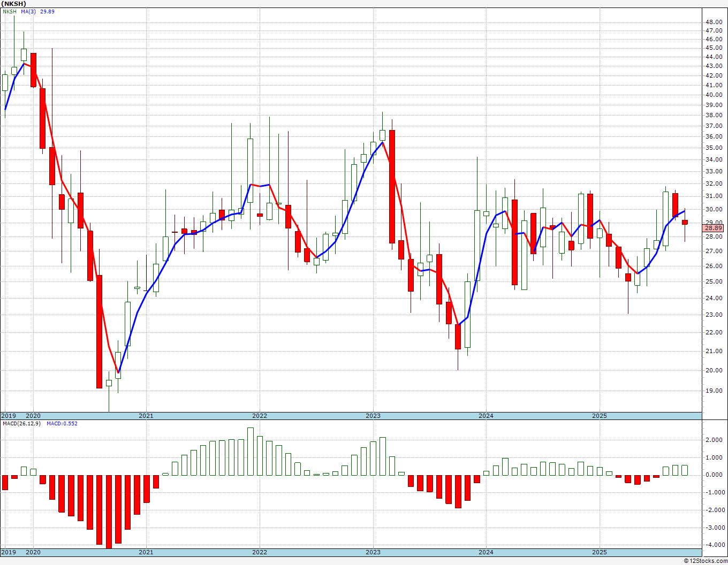
Task: Click 2019 on the price chart time axis
Action: click(8, 416)
